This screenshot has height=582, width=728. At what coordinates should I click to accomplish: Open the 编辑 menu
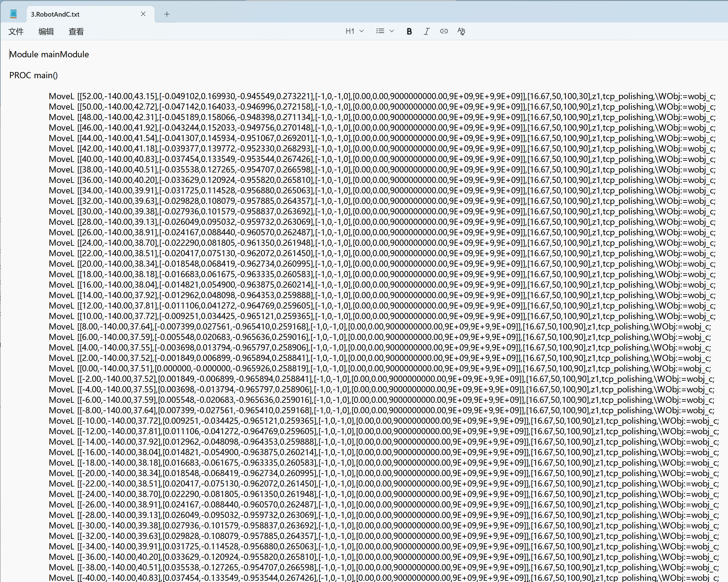point(46,32)
